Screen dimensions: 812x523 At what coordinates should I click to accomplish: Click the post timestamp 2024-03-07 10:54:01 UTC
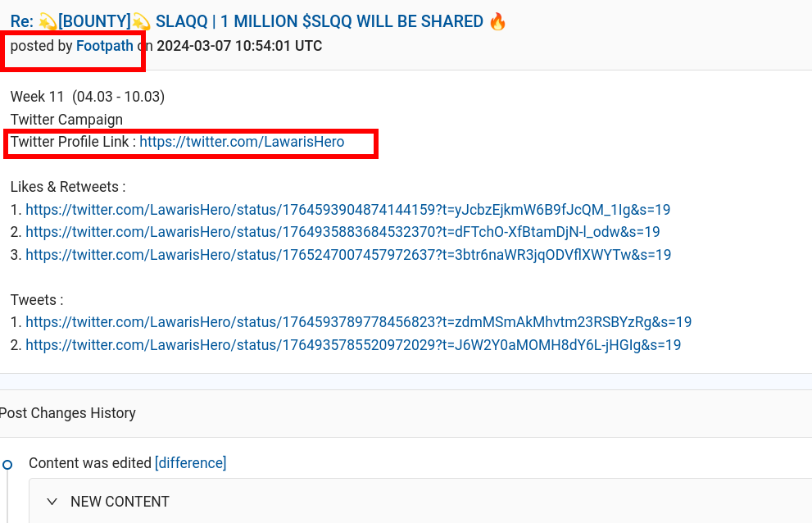[239, 46]
